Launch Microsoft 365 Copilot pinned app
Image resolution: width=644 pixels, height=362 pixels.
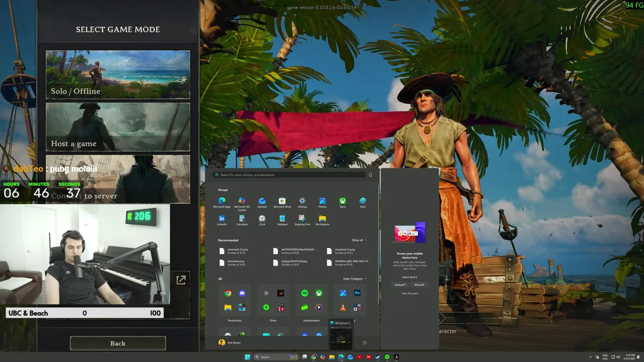(242, 203)
